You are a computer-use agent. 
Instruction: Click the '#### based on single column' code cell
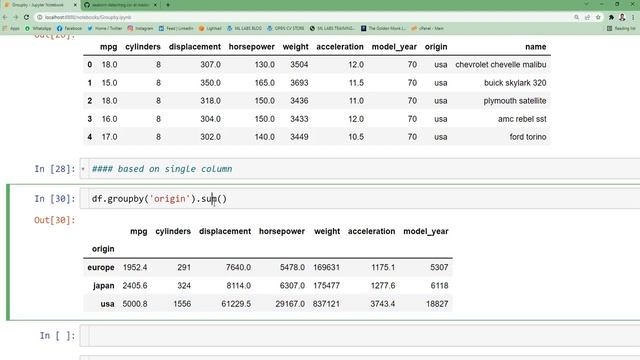point(360,169)
